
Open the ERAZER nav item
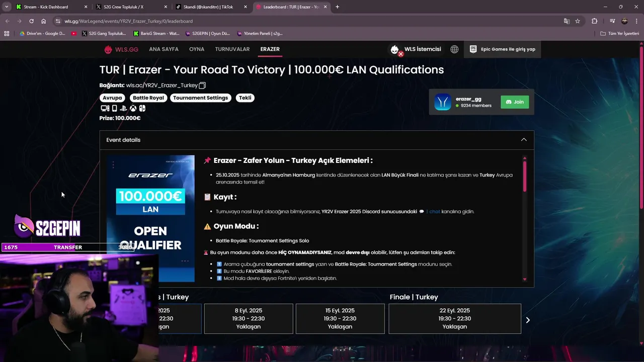click(270, 49)
